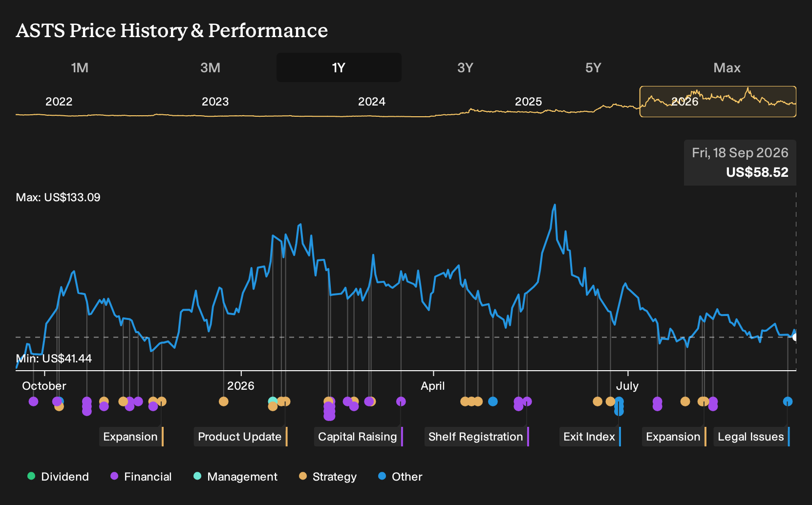Toggle the Financial legend item
This screenshot has height=505, width=812.
[141, 477]
